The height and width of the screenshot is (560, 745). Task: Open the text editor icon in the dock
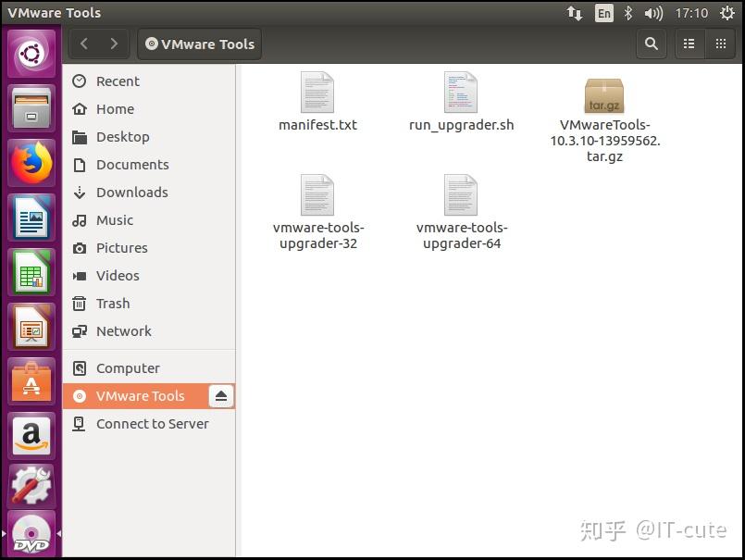(x=31, y=218)
